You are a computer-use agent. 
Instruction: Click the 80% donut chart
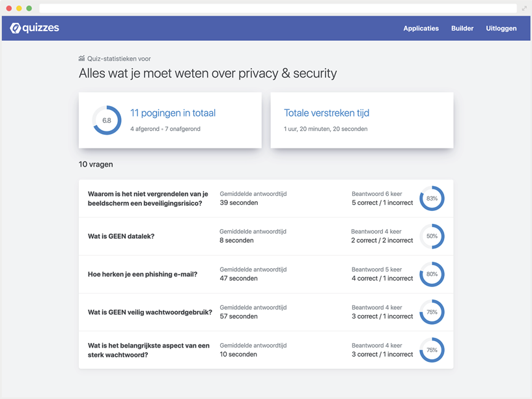point(432,274)
